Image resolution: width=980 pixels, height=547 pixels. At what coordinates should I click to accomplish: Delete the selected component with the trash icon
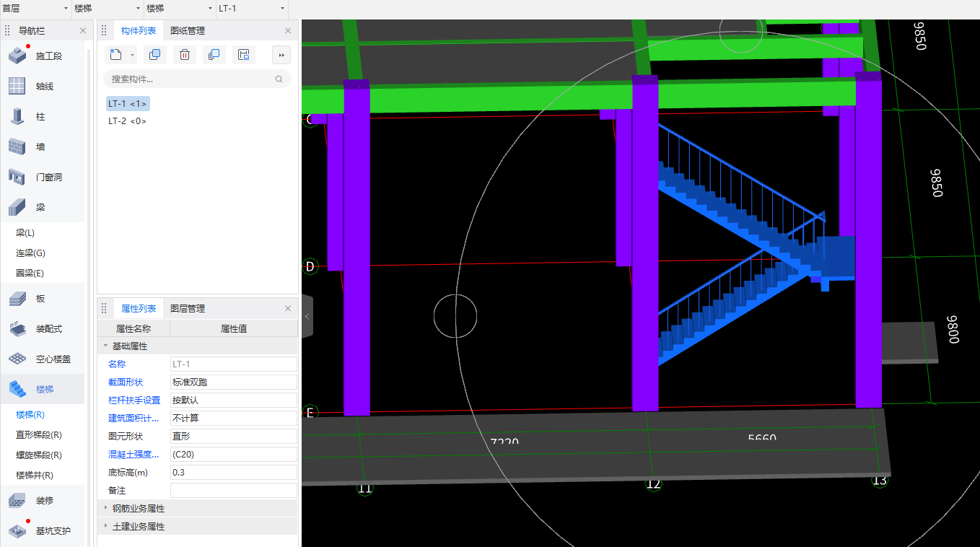point(184,55)
